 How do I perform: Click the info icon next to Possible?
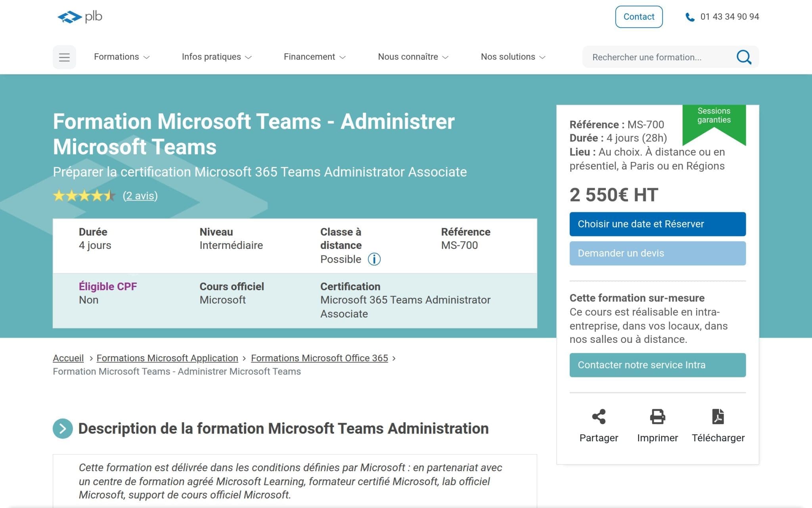tap(374, 259)
